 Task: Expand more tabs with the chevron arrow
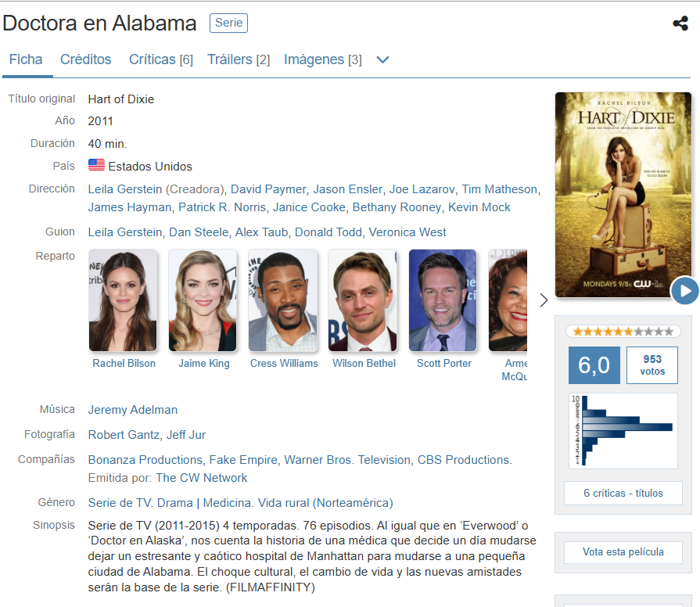click(382, 59)
